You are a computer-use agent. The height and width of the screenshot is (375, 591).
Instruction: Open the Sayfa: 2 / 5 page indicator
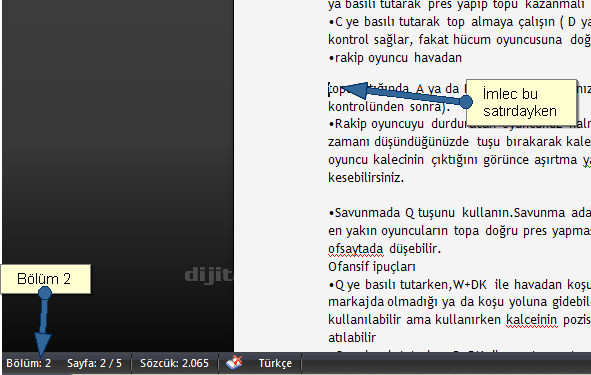click(94, 363)
